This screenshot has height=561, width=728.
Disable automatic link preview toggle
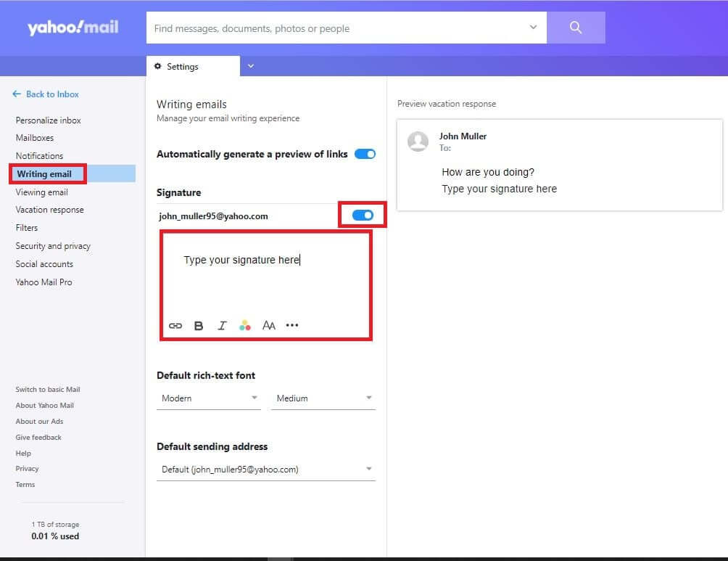365,154
